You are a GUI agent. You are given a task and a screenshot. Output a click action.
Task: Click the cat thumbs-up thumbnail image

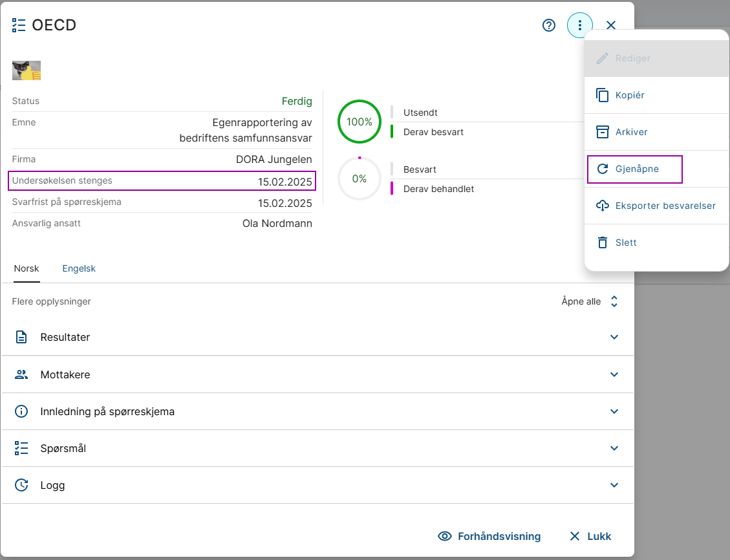click(27, 70)
